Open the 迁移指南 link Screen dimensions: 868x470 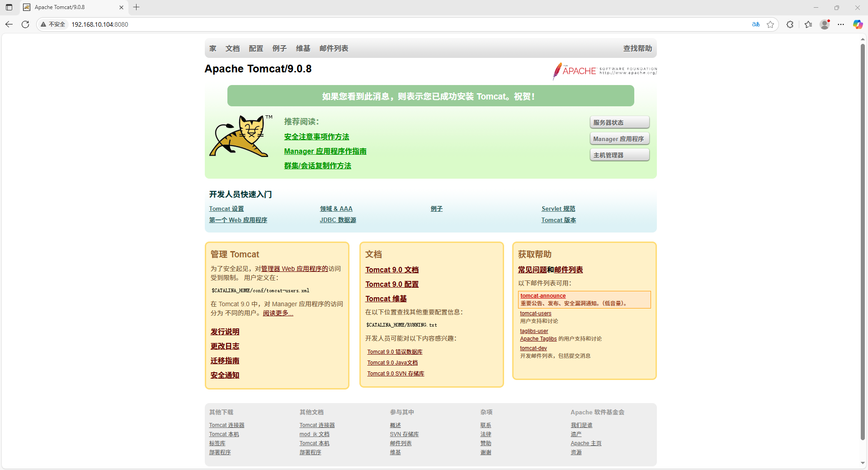click(x=225, y=361)
